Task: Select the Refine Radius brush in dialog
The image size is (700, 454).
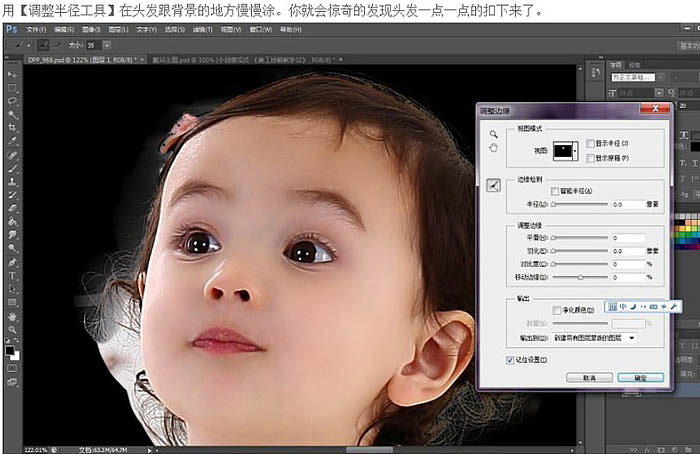Action: tap(492, 185)
